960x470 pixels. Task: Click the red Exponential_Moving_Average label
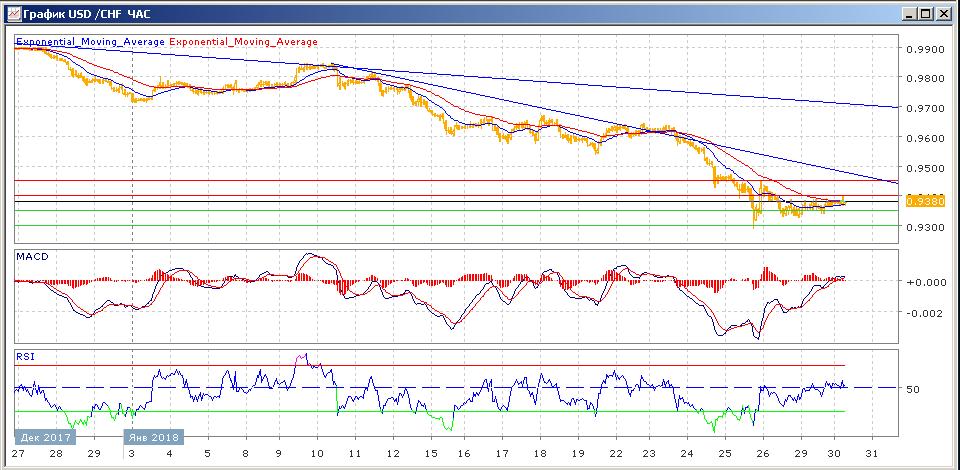[x=244, y=42]
